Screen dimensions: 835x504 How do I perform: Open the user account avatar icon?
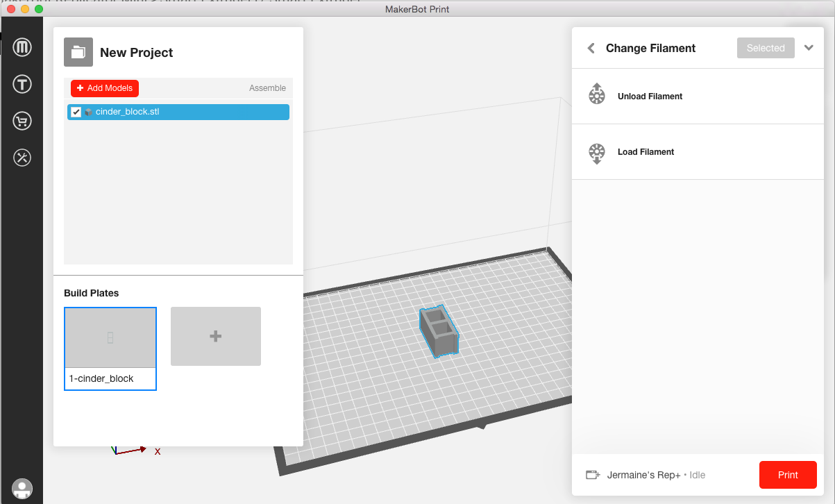point(22,489)
